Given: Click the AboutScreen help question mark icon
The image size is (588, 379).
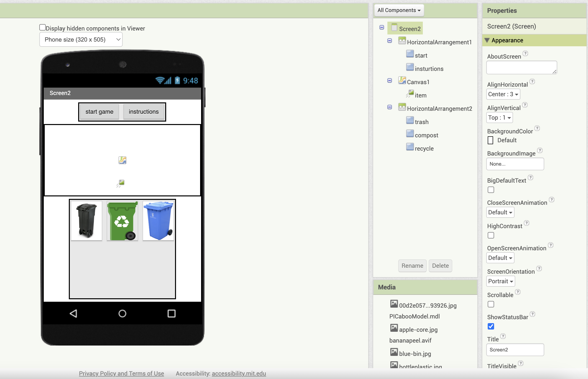Looking at the screenshot, I should [525, 53].
